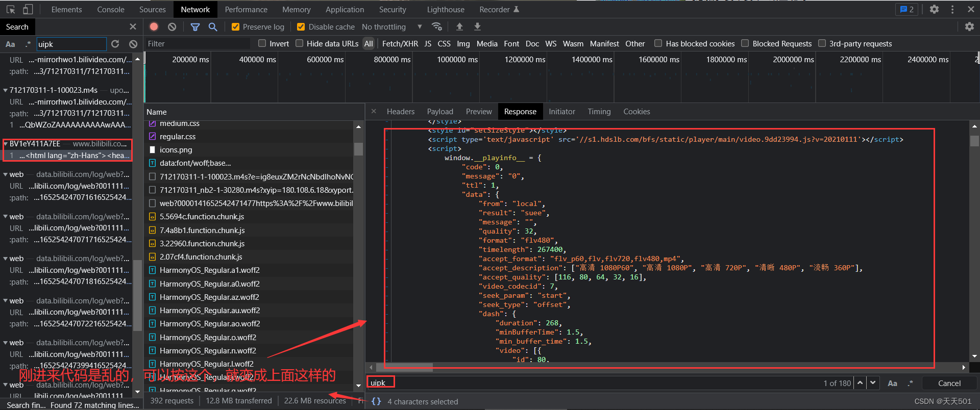The image size is (980, 410).
Task: Stop recording network log
Action: [x=154, y=27]
